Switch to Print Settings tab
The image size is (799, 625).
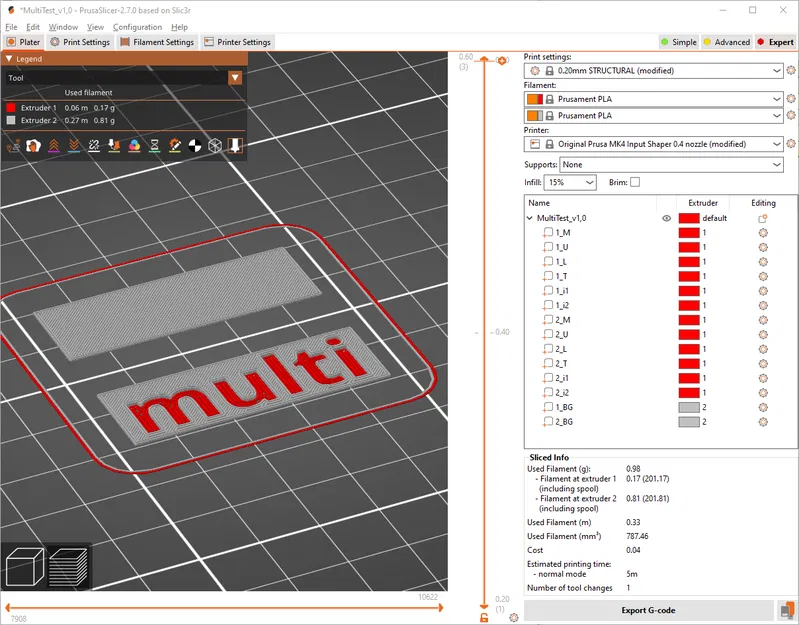click(80, 42)
